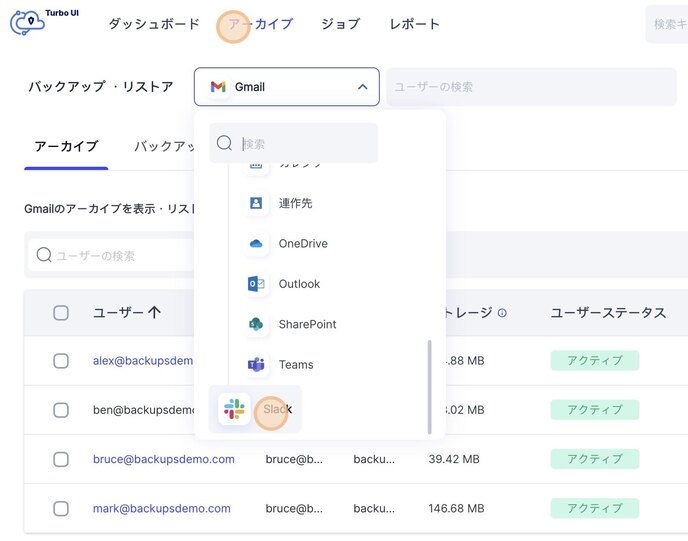Select SharePoint from service list
688x541 pixels.
click(x=307, y=324)
